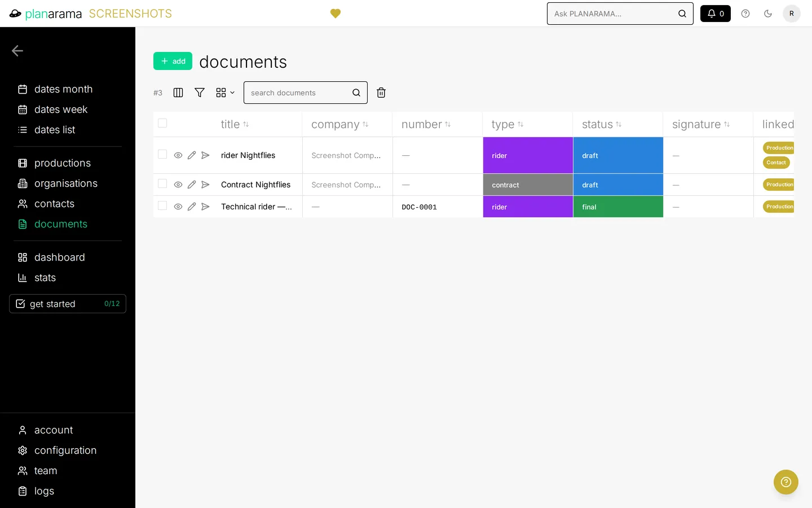Click magnifier in search documents box
The height and width of the screenshot is (508, 812).
point(356,93)
